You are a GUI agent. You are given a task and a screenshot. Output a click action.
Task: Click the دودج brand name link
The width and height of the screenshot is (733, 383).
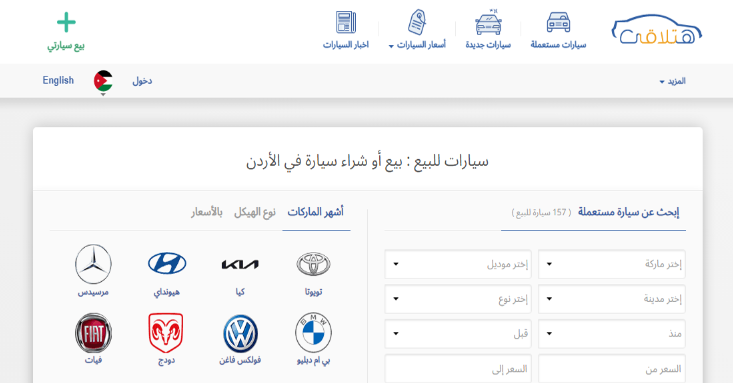pyautogui.click(x=166, y=361)
